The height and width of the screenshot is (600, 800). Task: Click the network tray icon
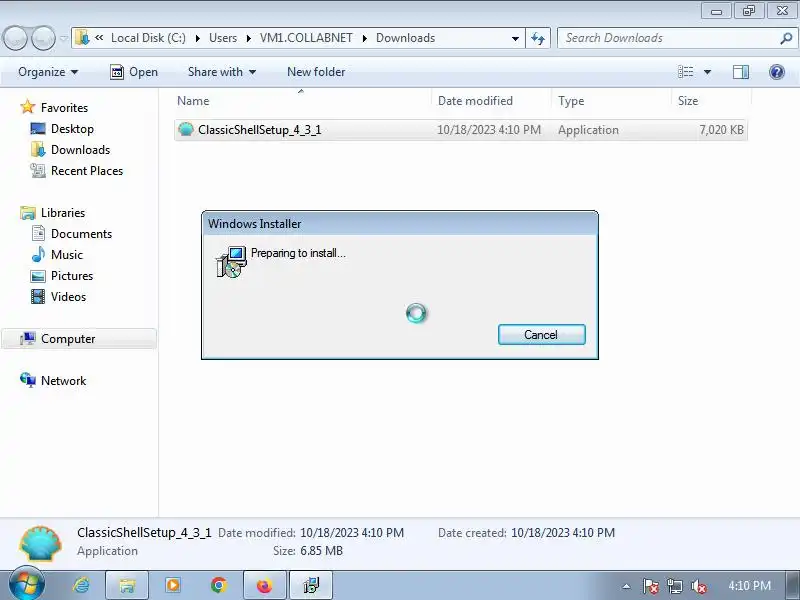tap(674, 586)
